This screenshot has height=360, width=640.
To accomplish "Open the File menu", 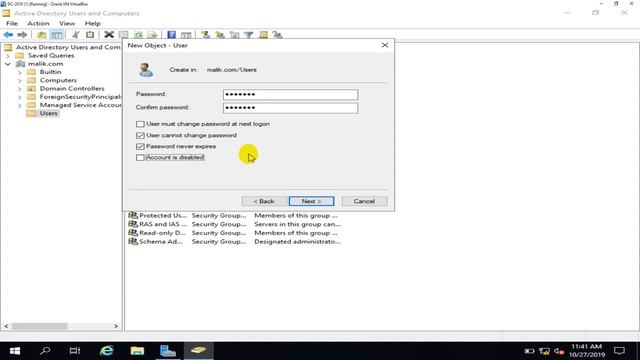I will point(12,23).
